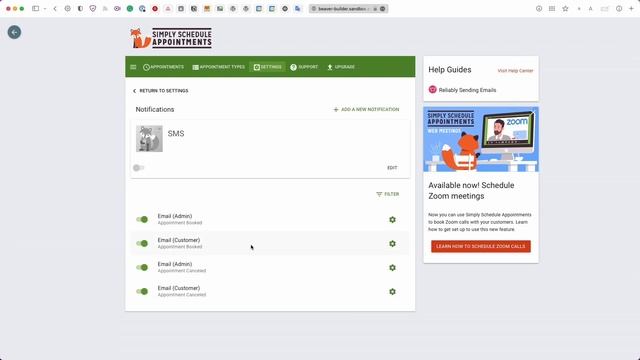This screenshot has height=360, width=640.
Task: Toggle Email (Customer) Appointment Canceled switch
Action: click(x=142, y=291)
